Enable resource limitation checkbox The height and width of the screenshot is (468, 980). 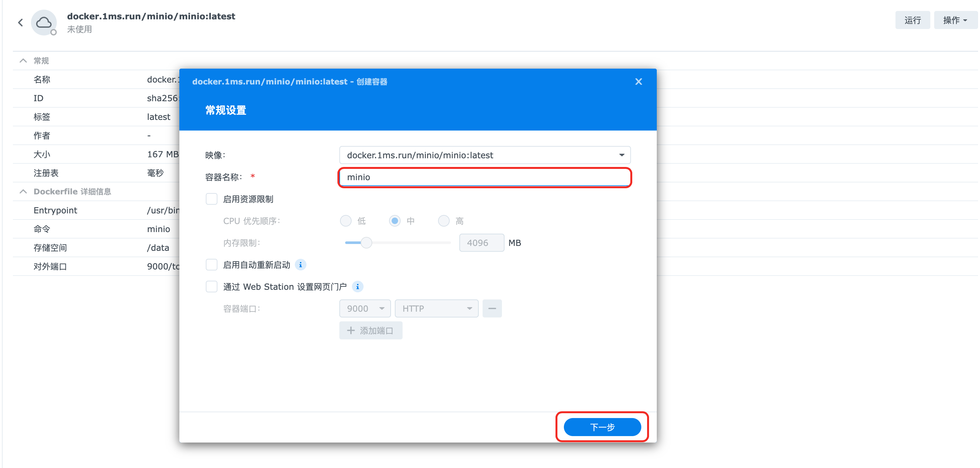(212, 199)
